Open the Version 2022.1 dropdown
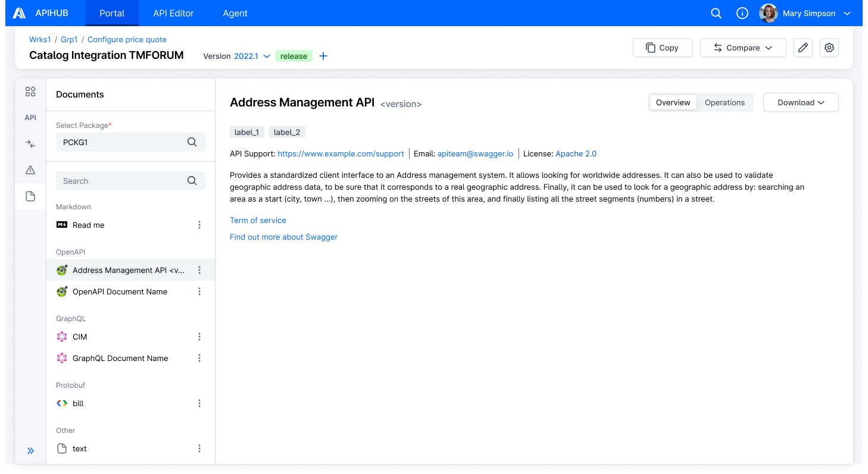The height and width of the screenshot is (474, 868). coord(252,56)
